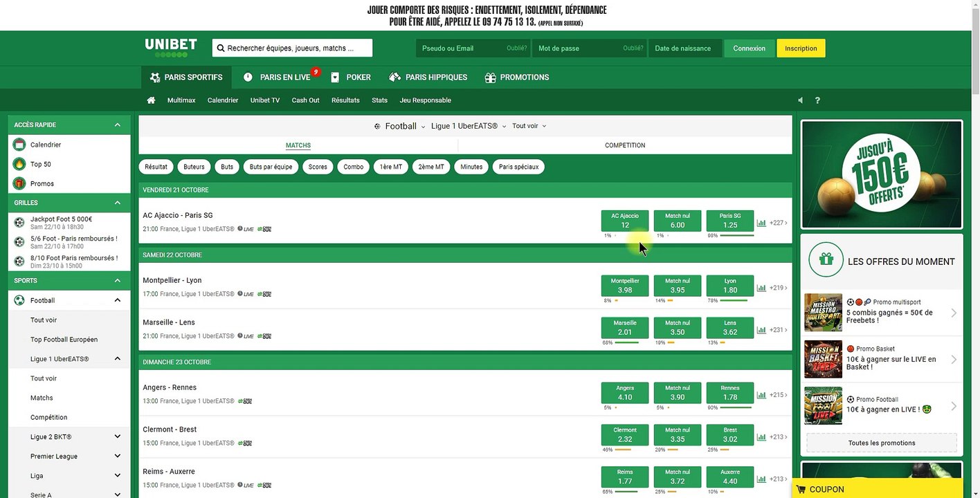
Task: Collapse the Football tree item
Action: (118, 300)
